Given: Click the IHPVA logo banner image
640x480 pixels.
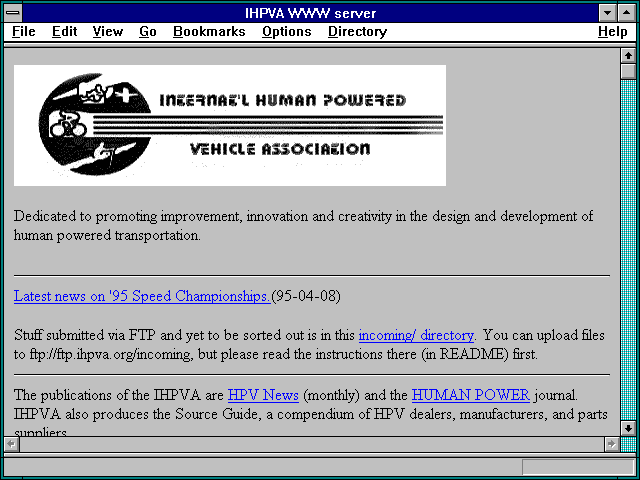Looking at the screenshot, I should (230, 125).
